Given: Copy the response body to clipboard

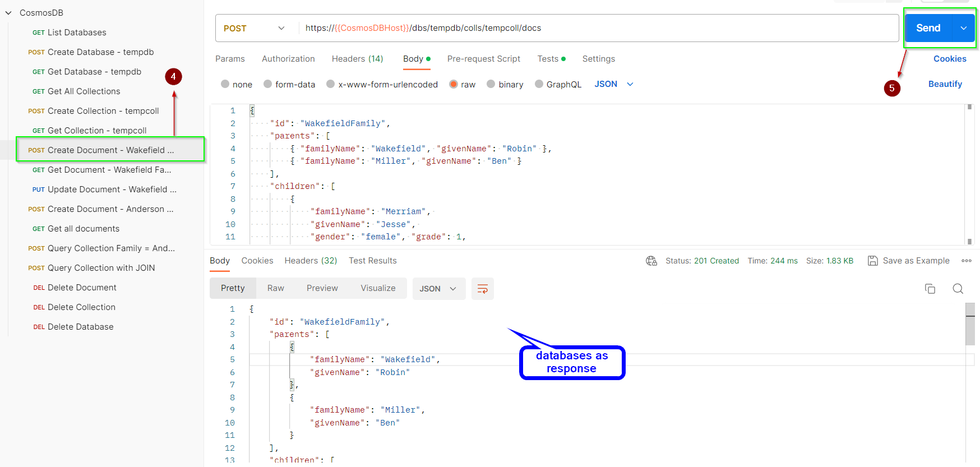Looking at the screenshot, I should pos(930,289).
